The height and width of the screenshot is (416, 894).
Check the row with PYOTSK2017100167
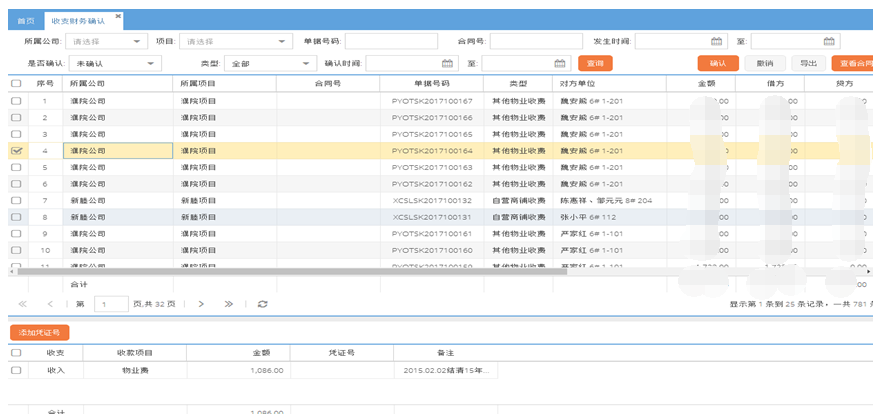17,101
